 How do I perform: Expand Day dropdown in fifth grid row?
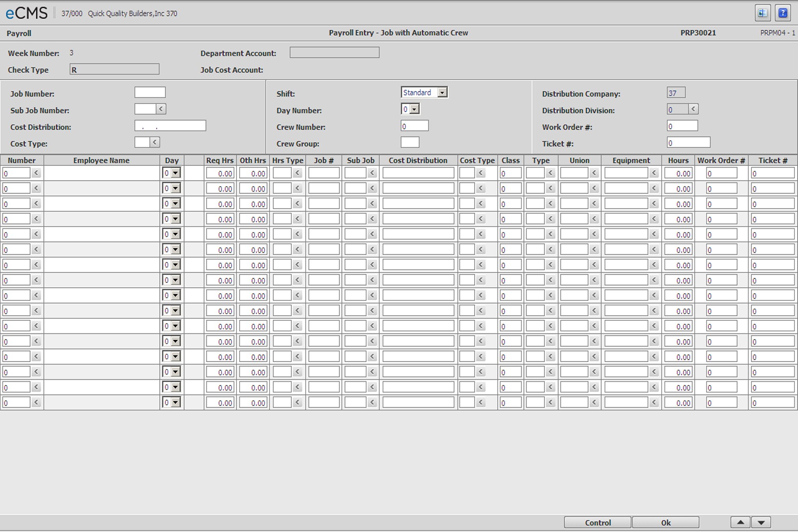176,234
